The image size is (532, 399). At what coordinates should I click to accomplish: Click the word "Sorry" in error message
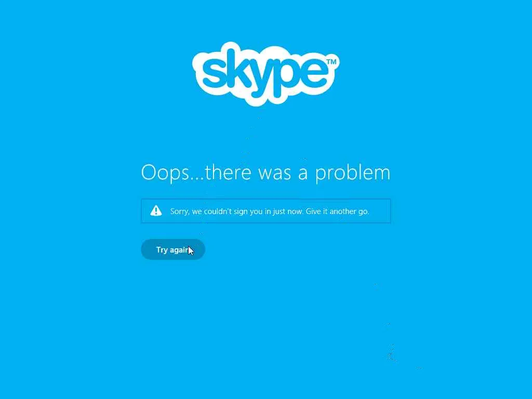[x=179, y=212]
